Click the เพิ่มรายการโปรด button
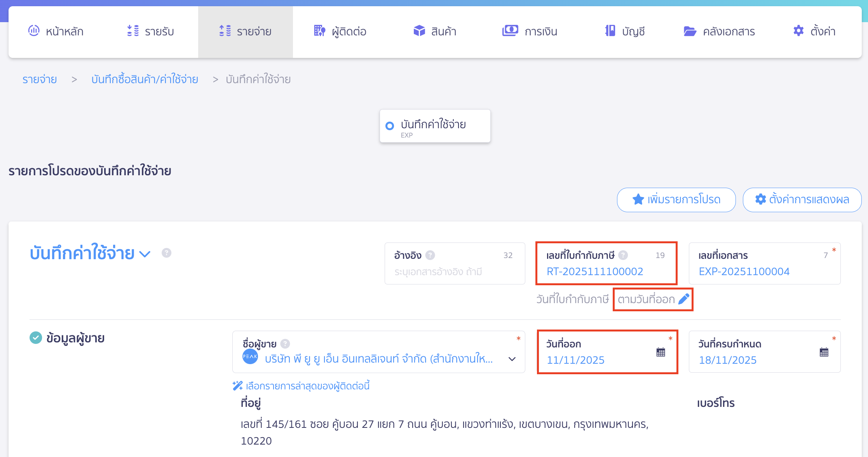 pos(676,199)
